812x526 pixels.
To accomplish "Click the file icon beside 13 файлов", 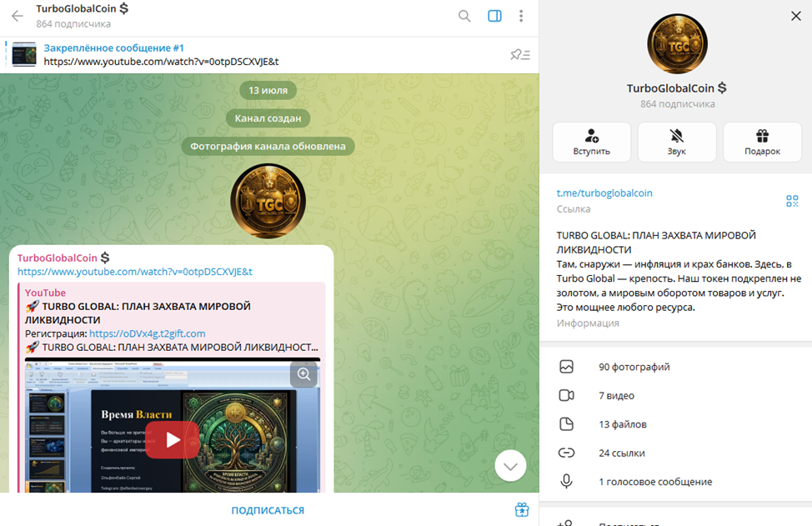I will [x=567, y=424].
